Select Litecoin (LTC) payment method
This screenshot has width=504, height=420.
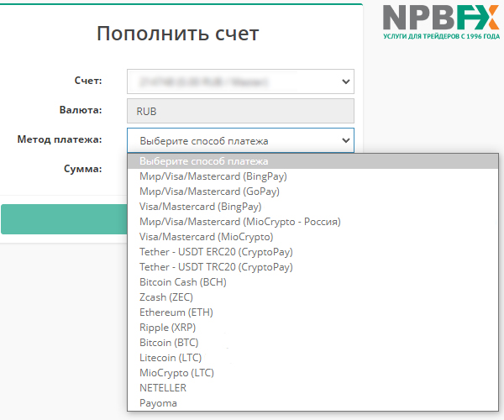coord(312,358)
